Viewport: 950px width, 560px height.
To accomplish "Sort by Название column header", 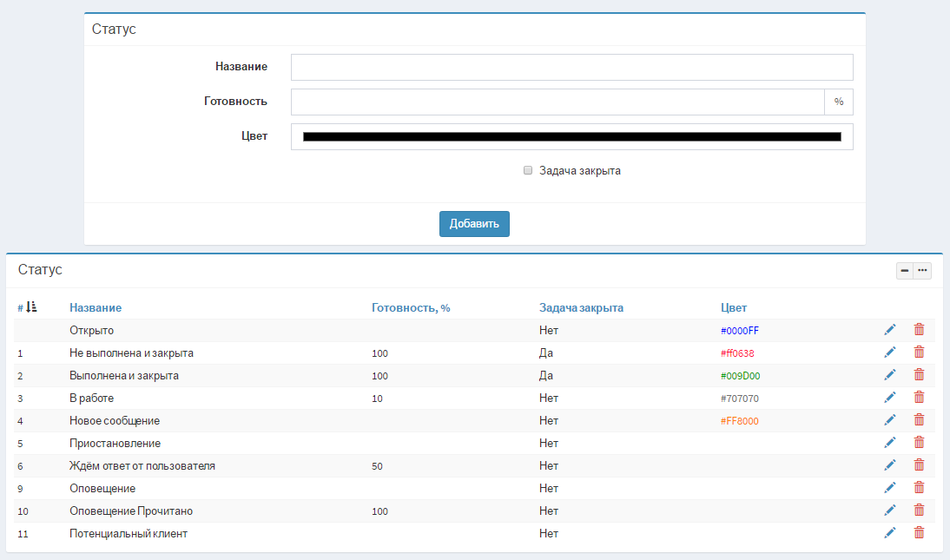I will coord(96,308).
